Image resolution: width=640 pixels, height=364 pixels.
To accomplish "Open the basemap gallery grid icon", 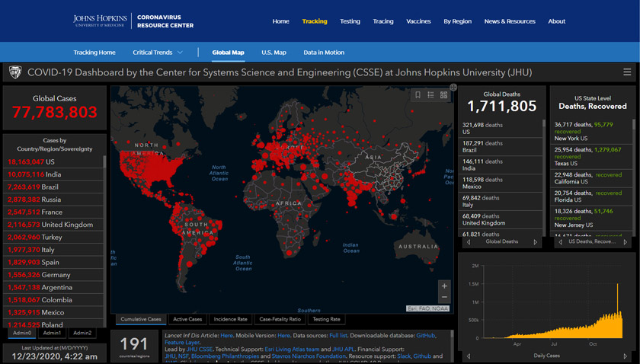I will pyautogui.click(x=443, y=95).
